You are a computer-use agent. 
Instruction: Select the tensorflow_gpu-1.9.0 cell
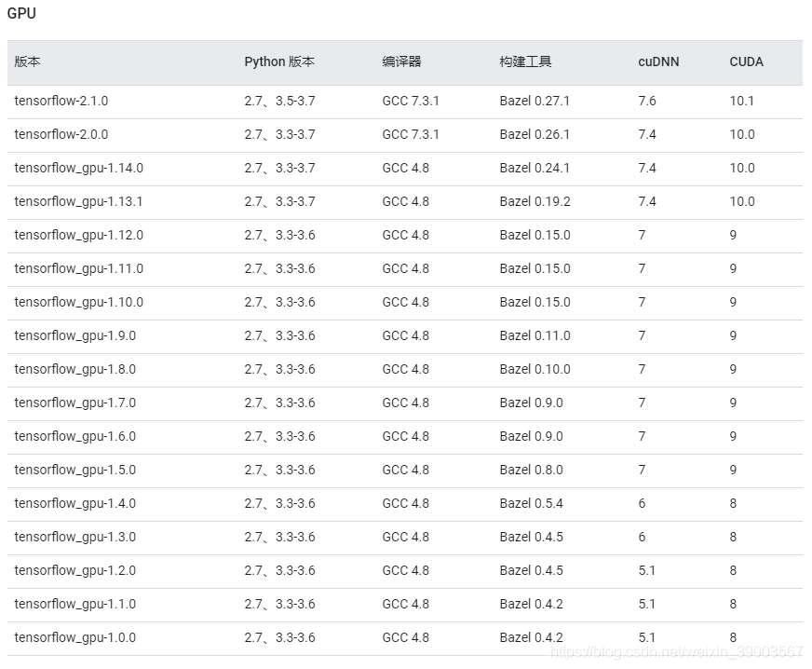pyautogui.click(x=75, y=335)
